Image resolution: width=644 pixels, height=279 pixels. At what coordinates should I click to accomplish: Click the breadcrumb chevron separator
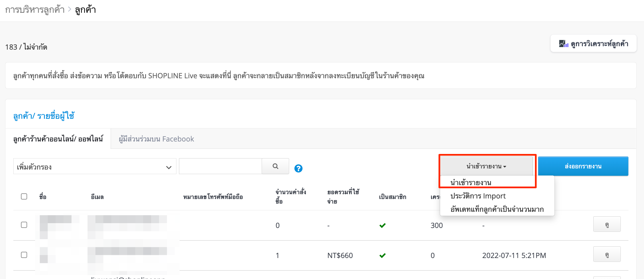point(70,10)
